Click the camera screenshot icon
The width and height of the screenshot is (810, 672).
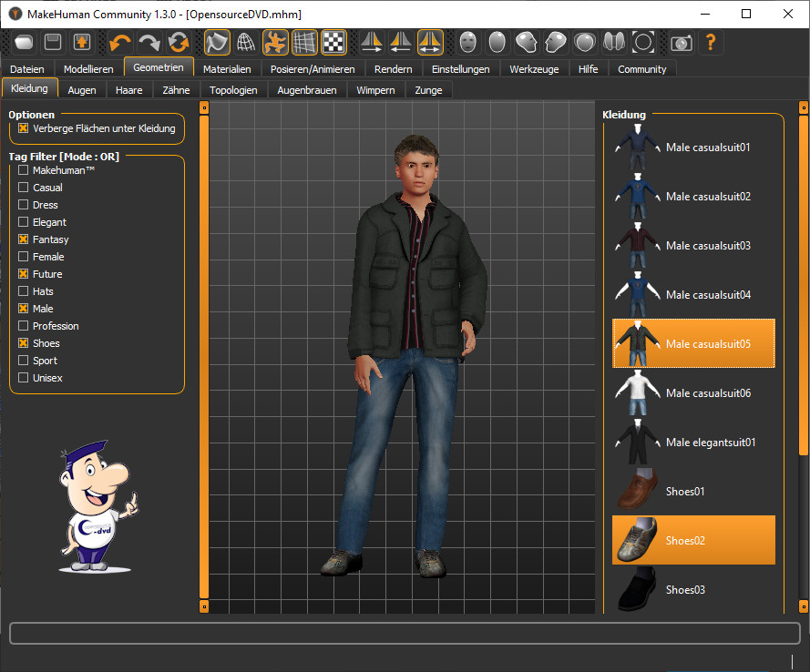(681, 43)
